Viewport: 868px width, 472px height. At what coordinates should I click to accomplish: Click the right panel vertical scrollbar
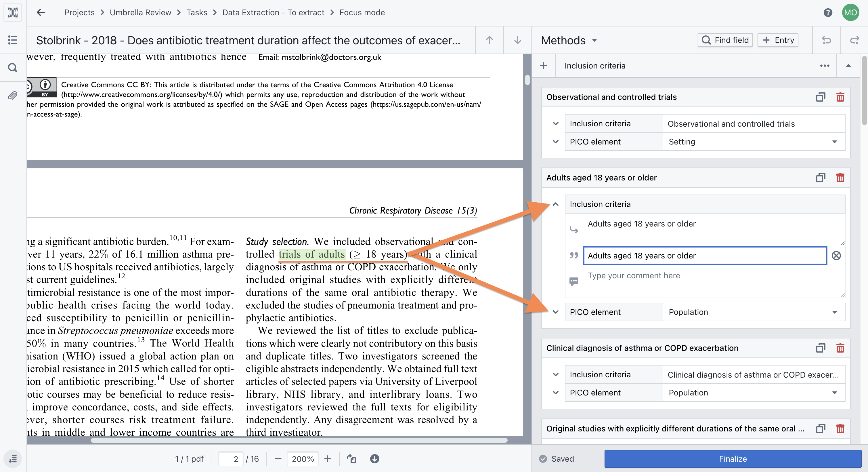[x=864, y=91]
